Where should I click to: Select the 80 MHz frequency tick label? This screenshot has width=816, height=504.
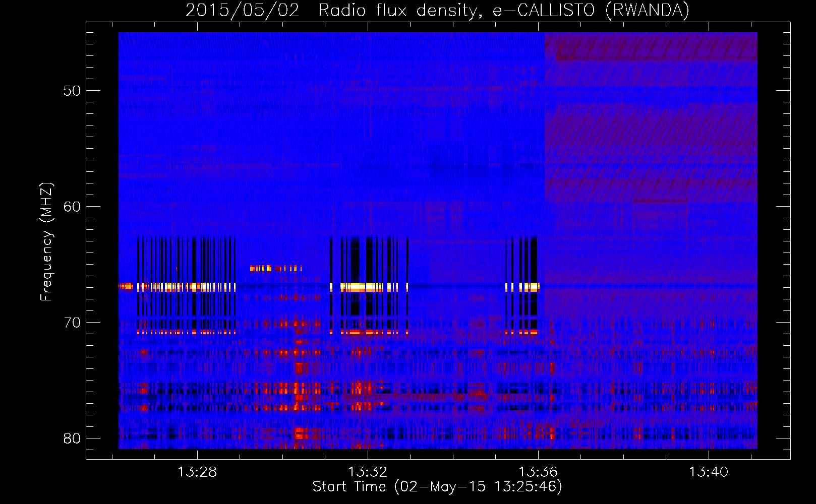[72, 438]
